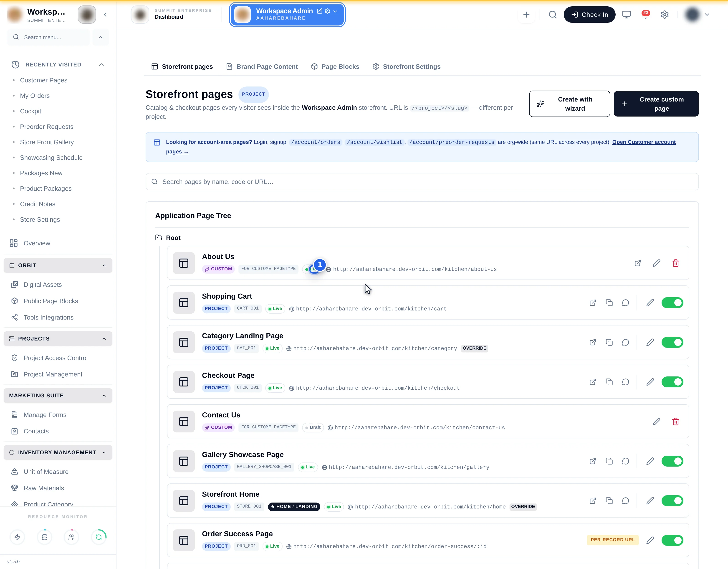Open the Workspace Admin project dropdown

coord(335,11)
